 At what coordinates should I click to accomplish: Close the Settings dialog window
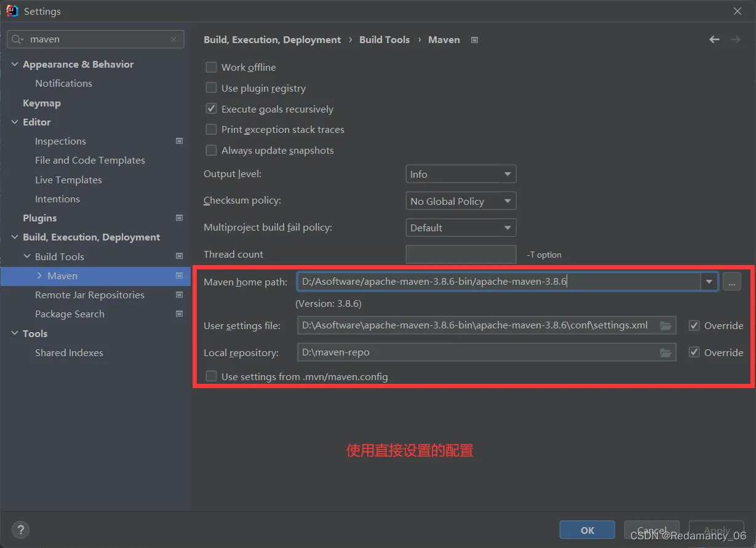coord(737,11)
